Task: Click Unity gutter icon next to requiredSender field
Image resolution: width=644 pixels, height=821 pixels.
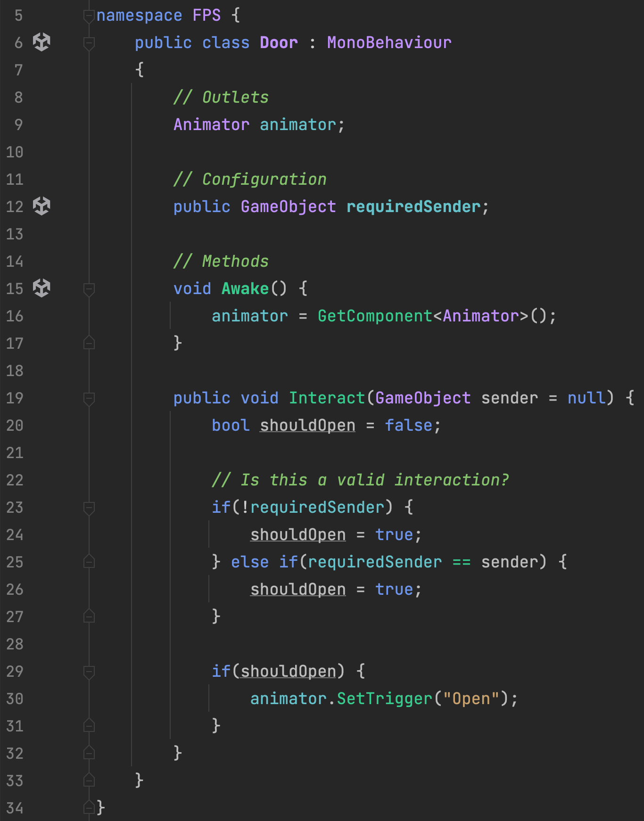Action: 41,206
